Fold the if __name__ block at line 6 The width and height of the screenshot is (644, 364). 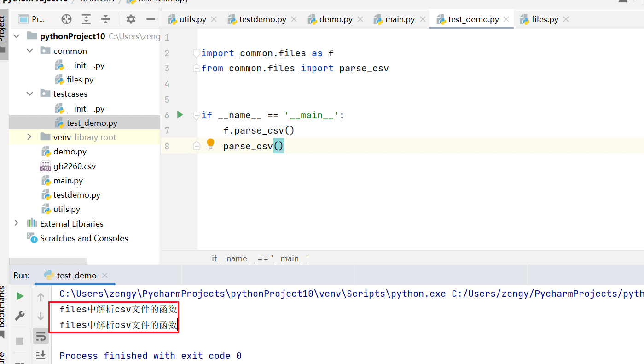click(x=197, y=115)
